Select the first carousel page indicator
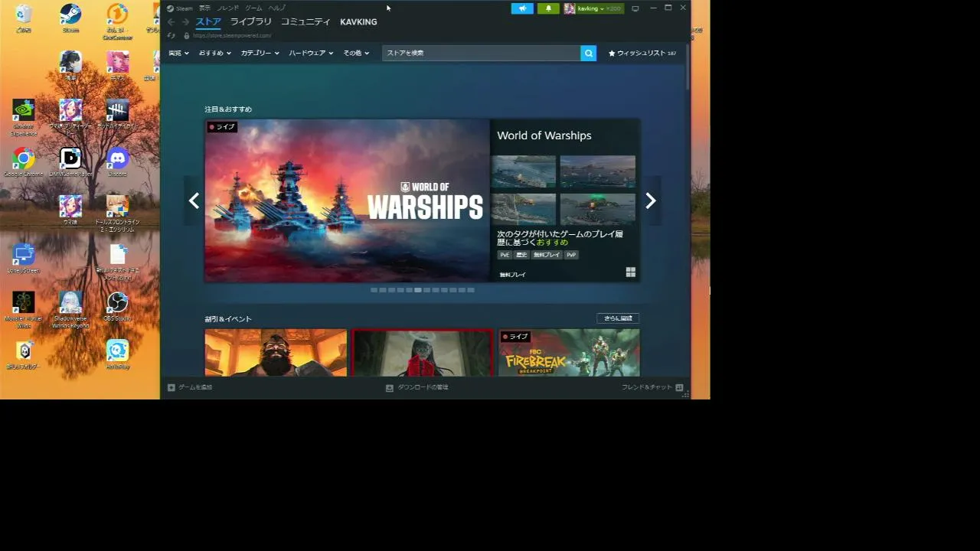 (x=374, y=290)
